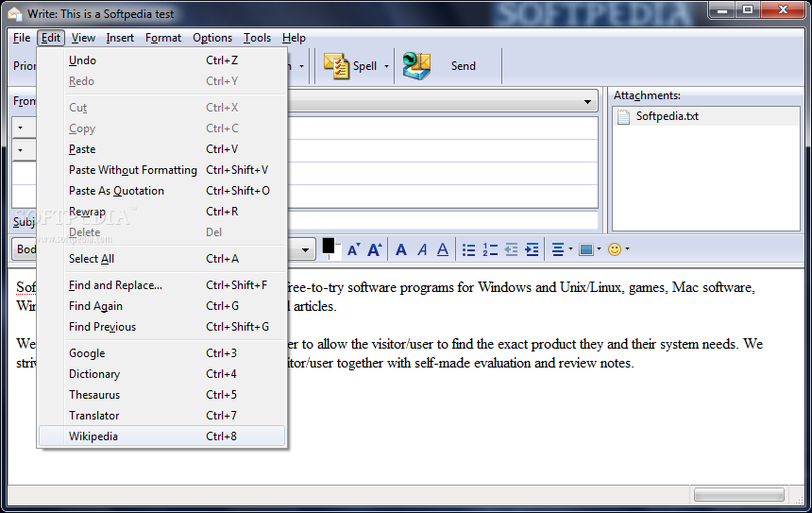Toggle underline text formatting
Viewport: 812px width, 513px height.
pos(442,249)
